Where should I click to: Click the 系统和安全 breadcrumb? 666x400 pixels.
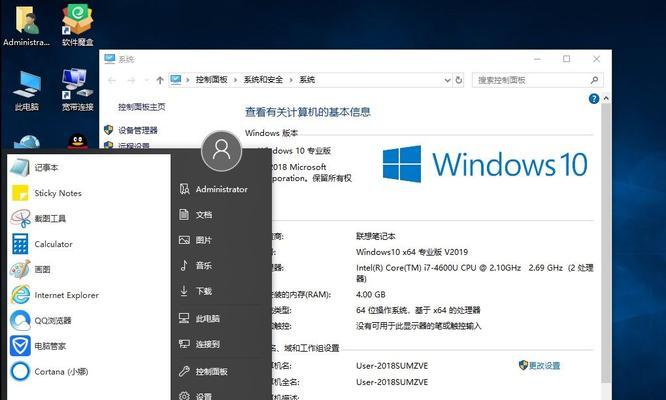pos(263,79)
